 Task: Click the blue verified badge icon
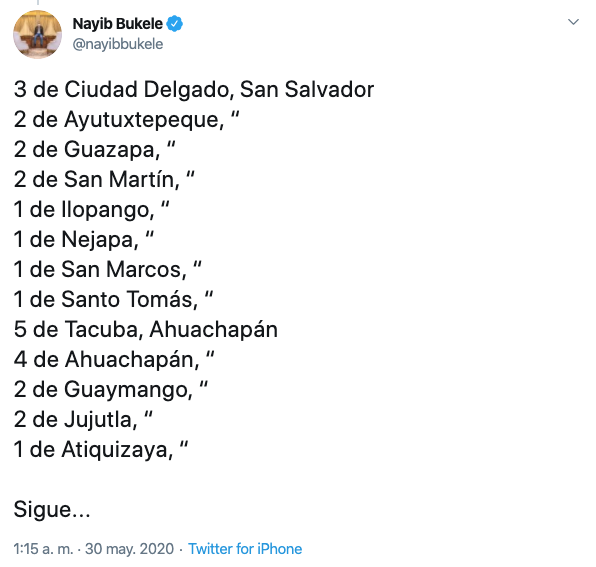(175, 24)
